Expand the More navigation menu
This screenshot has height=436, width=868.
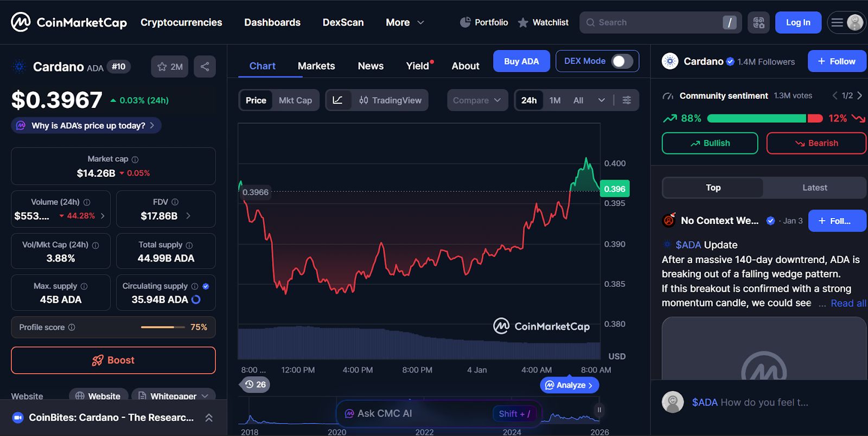tap(405, 23)
